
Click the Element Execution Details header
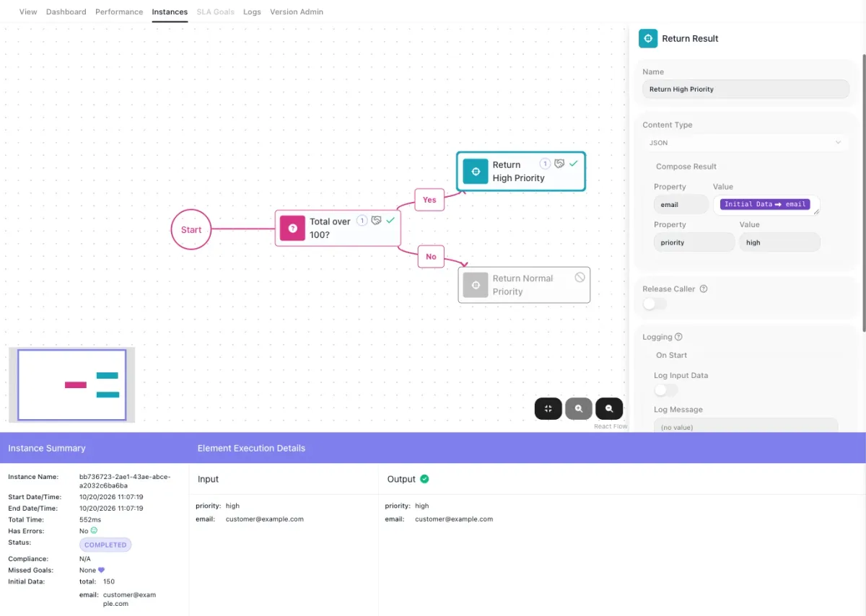251,448
